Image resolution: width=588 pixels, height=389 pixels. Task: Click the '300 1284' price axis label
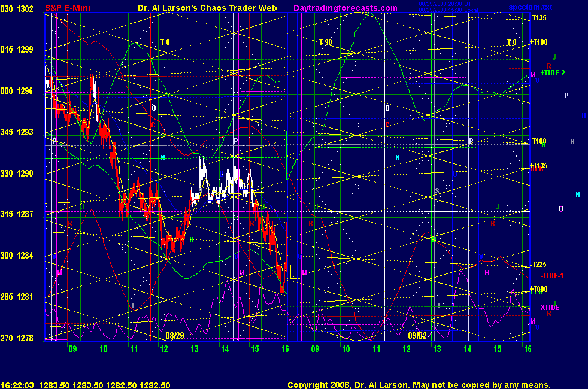coord(17,256)
